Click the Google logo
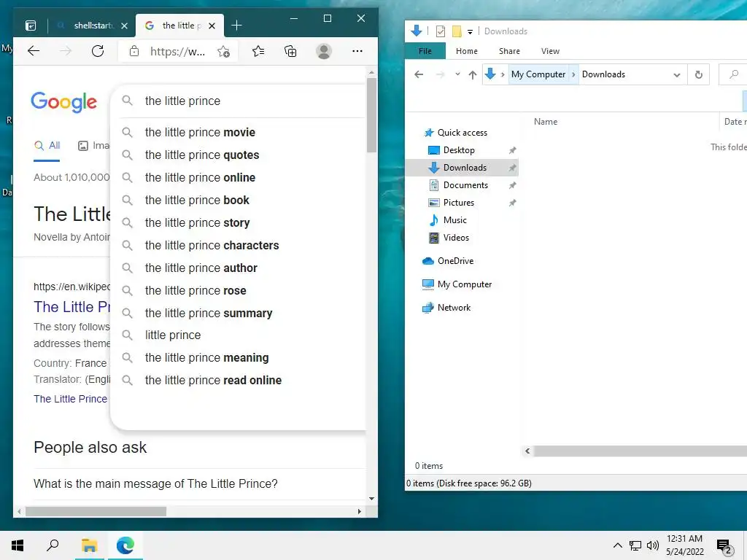 pos(64,102)
